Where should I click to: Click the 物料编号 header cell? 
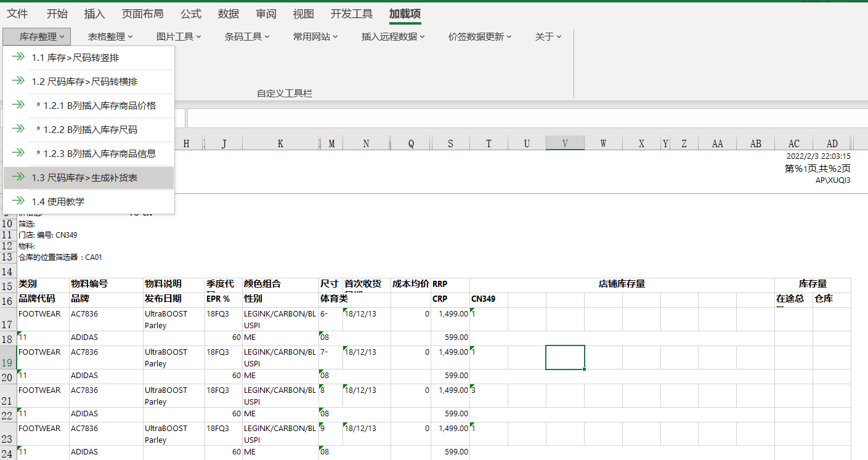coord(106,284)
